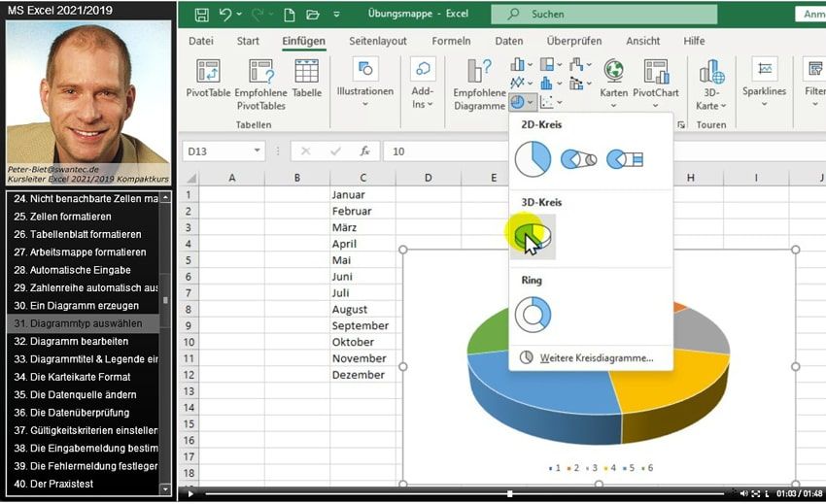Click the Karten map chart icon
The width and height of the screenshot is (826, 504).
point(613,72)
